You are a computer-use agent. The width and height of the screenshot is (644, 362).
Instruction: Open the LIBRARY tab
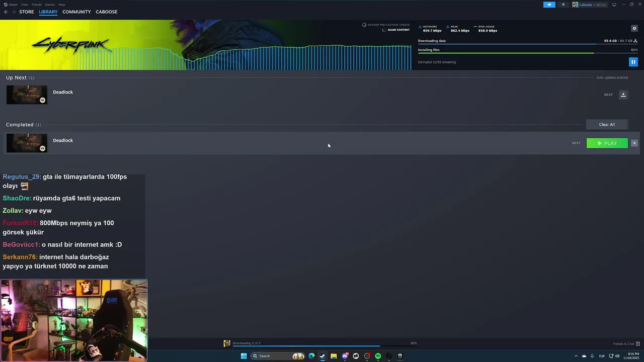pyautogui.click(x=48, y=12)
